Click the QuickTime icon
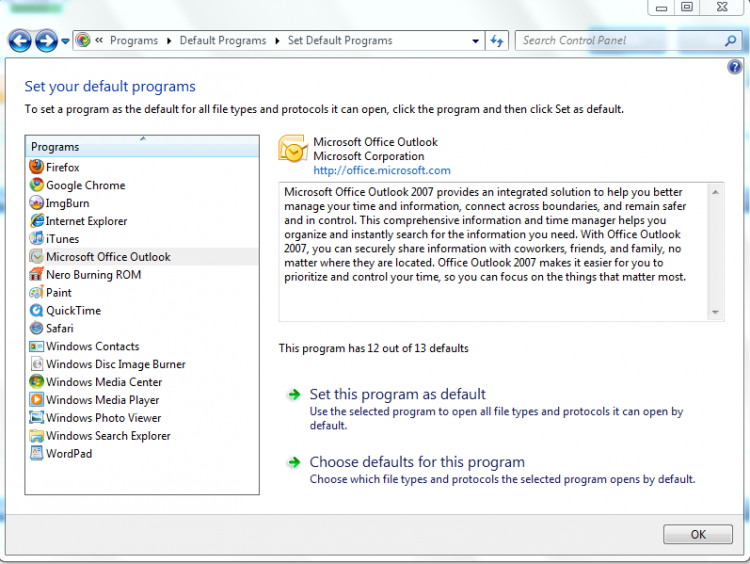Image resolution: width=750 pixels, height=564 pixels. [x=36, y=310]
